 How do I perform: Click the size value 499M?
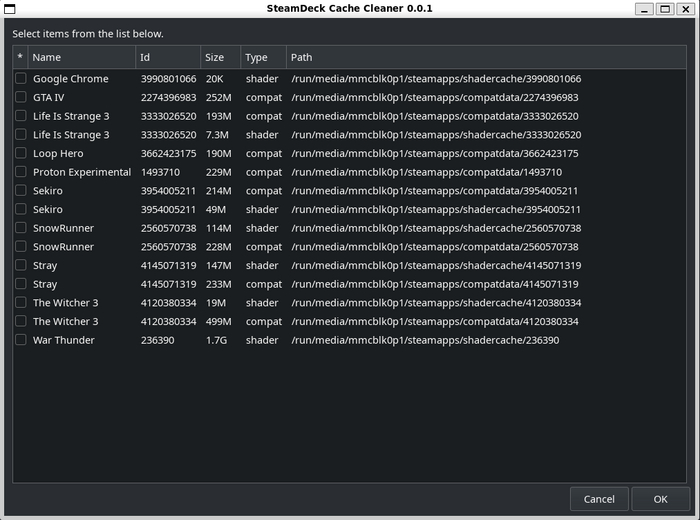pyautogui.click(x=219, y=321)
